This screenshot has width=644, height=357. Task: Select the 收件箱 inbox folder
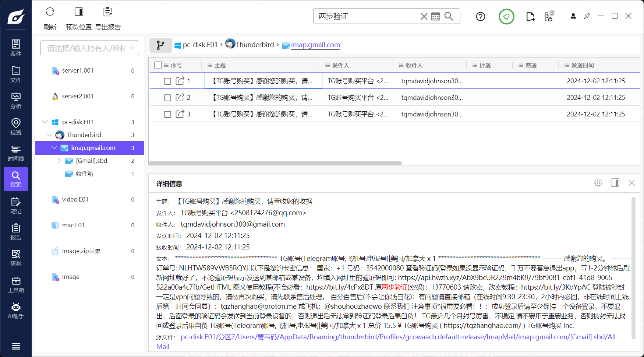pyautogui.click(x=89, y=174)
